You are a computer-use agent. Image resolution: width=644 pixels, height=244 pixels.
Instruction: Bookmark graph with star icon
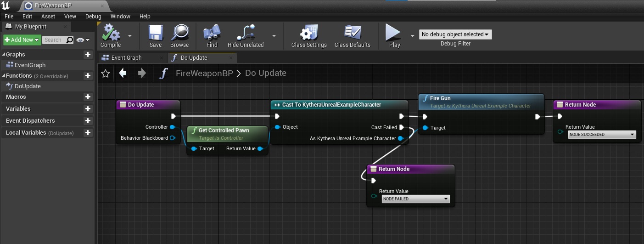point(106,74)
